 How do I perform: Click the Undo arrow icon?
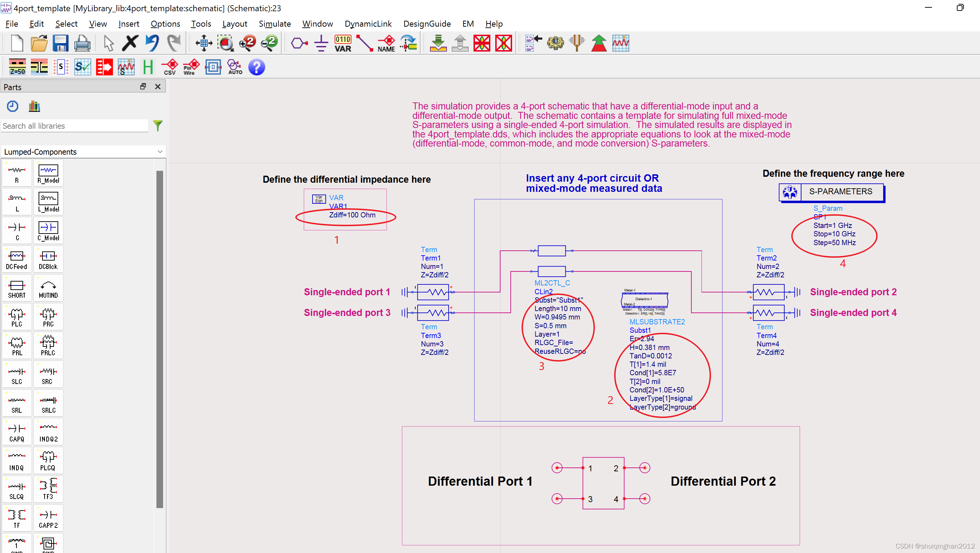152,43
